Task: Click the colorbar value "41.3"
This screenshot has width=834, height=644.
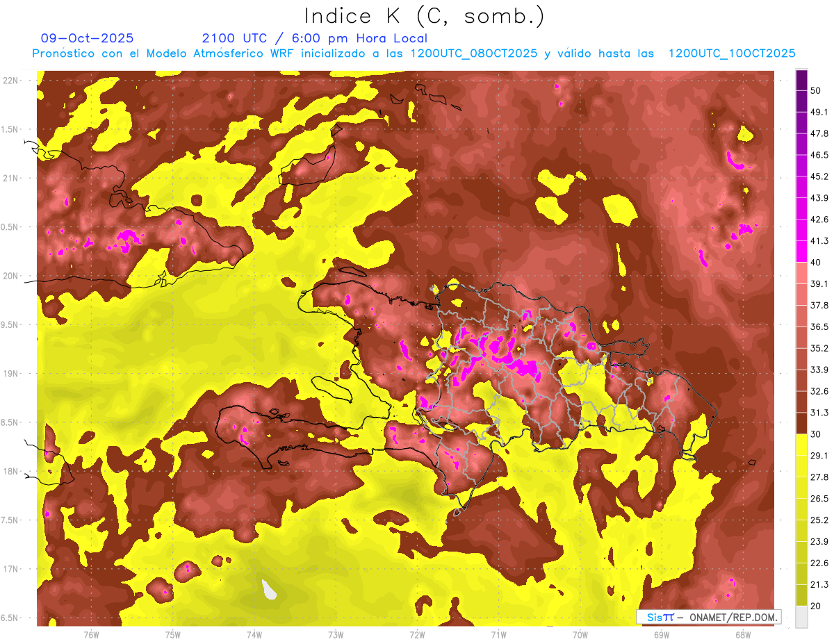Action: click(819, 241)
